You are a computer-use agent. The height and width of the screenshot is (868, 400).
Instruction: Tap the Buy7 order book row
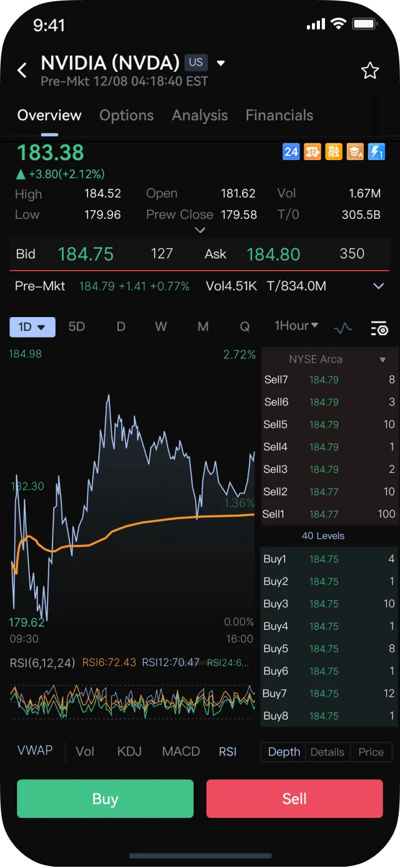point(329,694)
